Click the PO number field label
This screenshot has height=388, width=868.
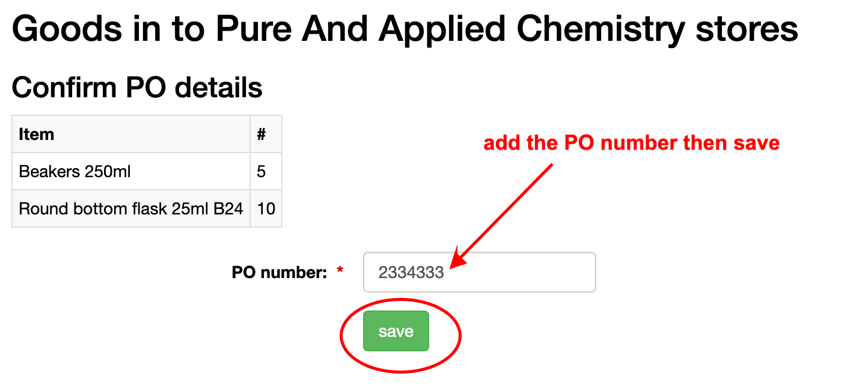pyautogui.click(x=279, y=273)
